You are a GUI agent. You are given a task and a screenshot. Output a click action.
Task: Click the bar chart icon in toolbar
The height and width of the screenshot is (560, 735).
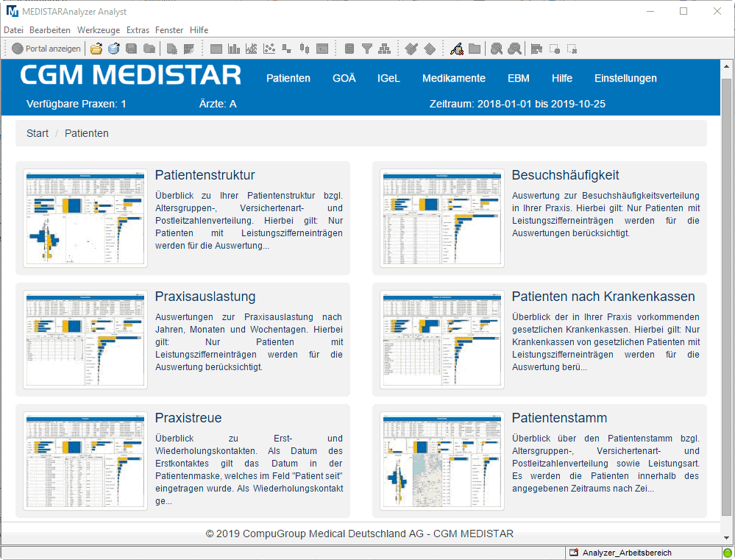tap(233, 49)
